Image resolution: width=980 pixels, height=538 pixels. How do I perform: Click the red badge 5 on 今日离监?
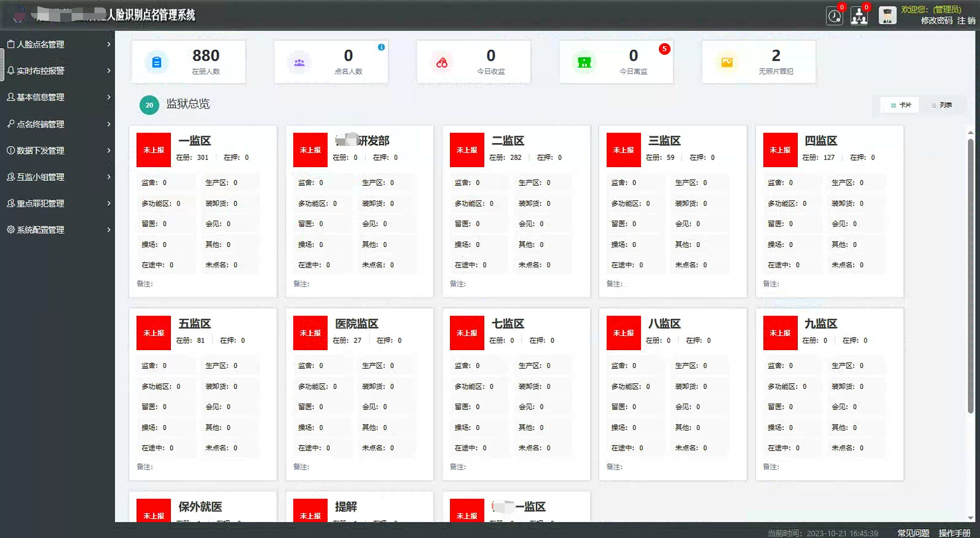[664, 49]
